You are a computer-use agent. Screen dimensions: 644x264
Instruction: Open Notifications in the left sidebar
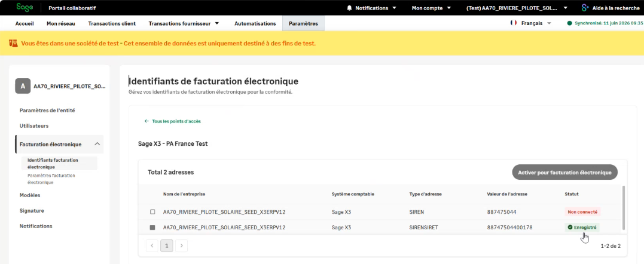pos(36,226)
